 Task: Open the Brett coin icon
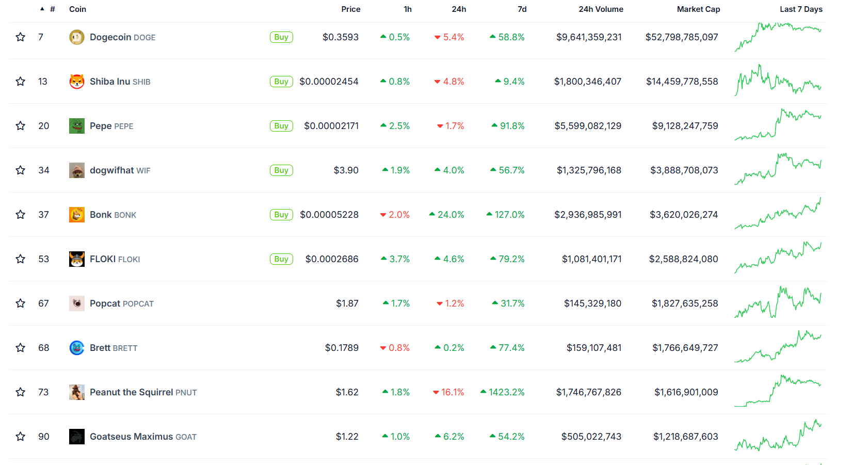click(x=77, y=348)
